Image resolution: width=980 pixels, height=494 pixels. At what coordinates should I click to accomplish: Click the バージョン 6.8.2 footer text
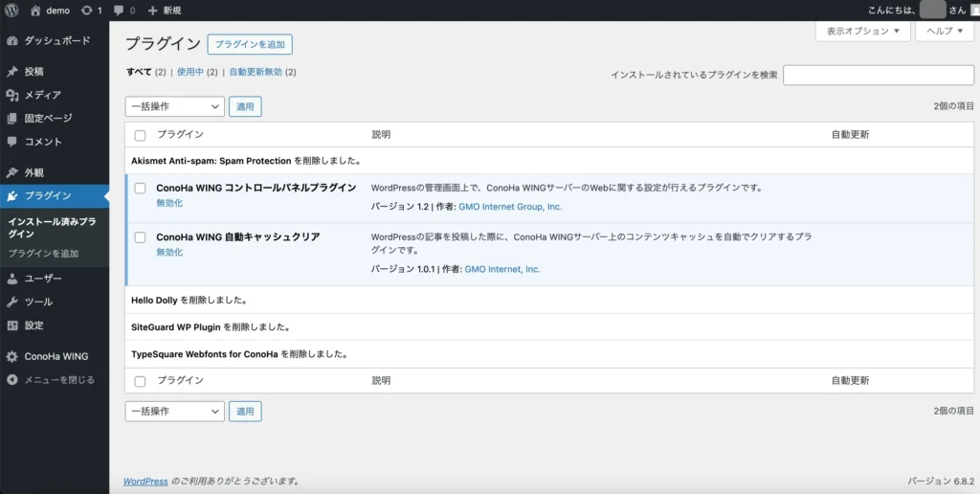tap(941, 482)
